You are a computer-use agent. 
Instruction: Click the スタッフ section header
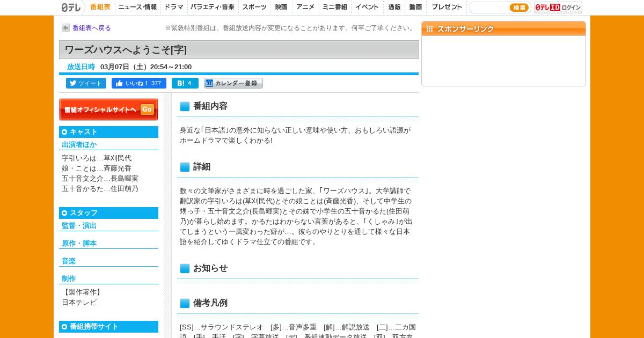(108, 213)
